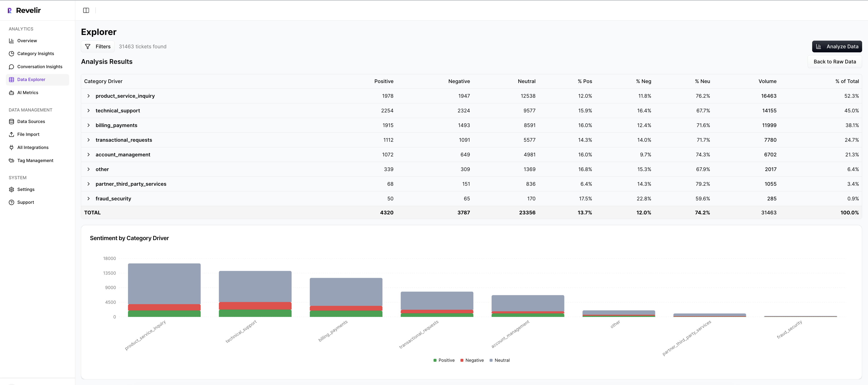Open the Filters panel
Viewport: 868px width, 385px height.
97,46
